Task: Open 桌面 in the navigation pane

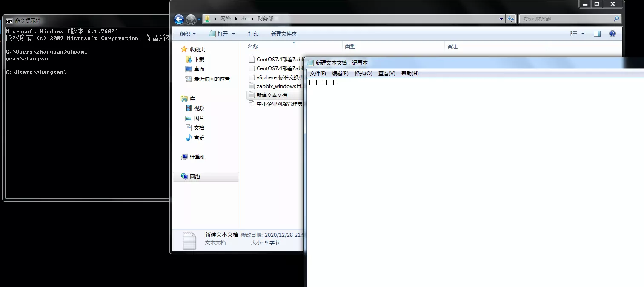Action: (199, 69)
